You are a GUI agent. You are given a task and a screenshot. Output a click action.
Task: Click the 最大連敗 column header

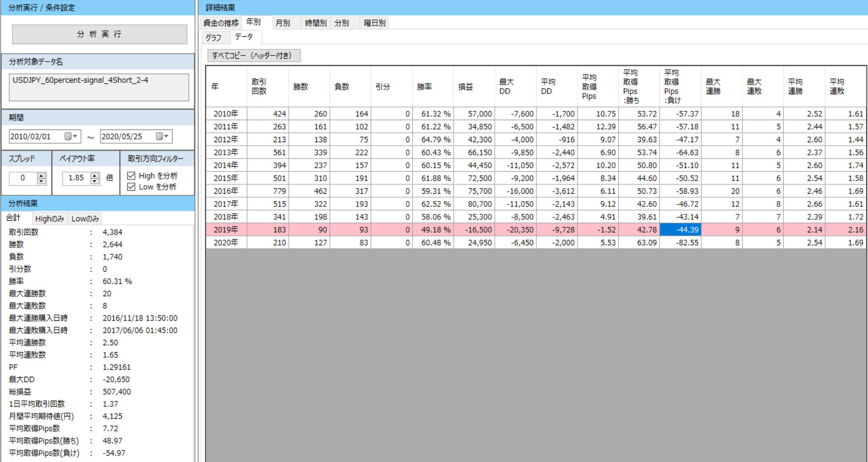click(763, 87)
